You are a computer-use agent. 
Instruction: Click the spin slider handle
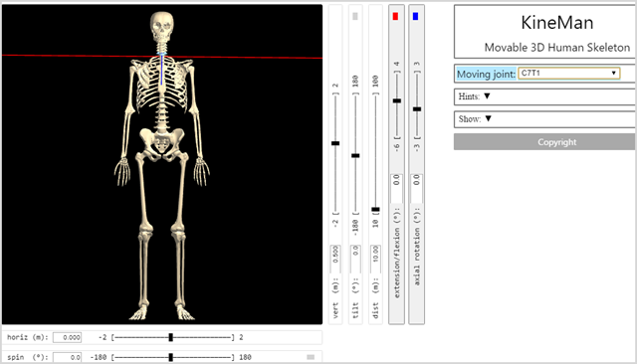[171, 357]
